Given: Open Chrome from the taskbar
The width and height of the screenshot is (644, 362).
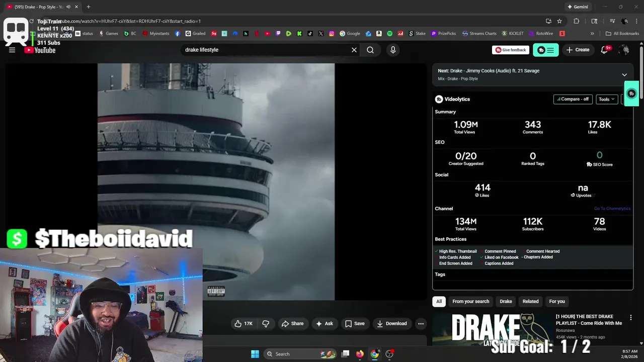Looking at the screenshot, I should (374, 354).
